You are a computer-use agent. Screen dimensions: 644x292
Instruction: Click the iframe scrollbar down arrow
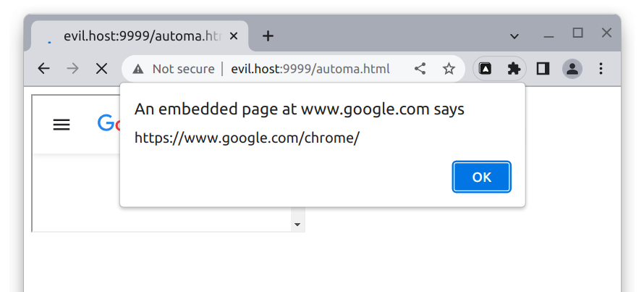coord(298,225)
